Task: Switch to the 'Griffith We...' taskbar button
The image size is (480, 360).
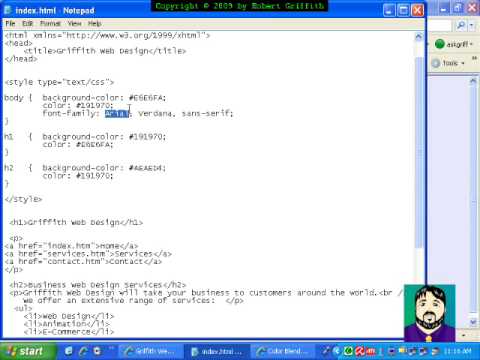Action: 150,351
